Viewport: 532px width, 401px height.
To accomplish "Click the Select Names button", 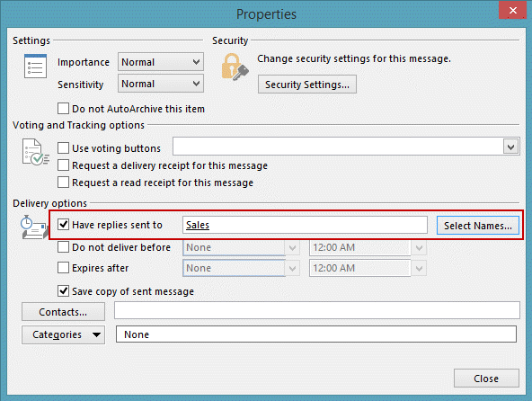I will tap(478, 226).
